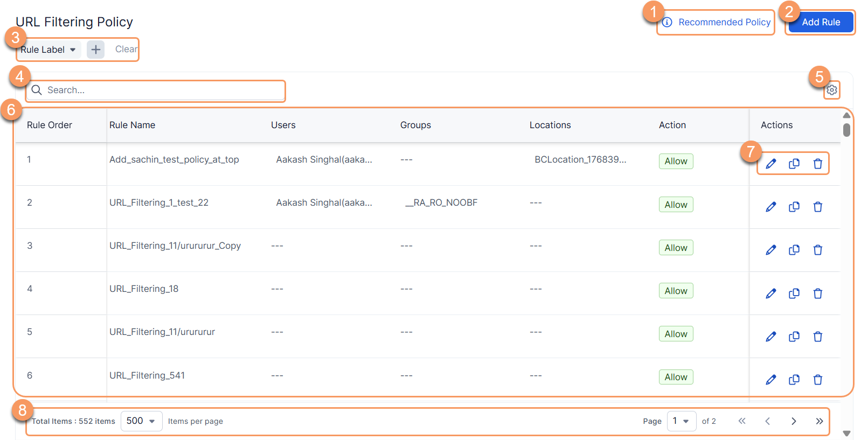868x440 pixels.
Task: Delete rule URL_Filtering_541
Action: pos(818,380)
